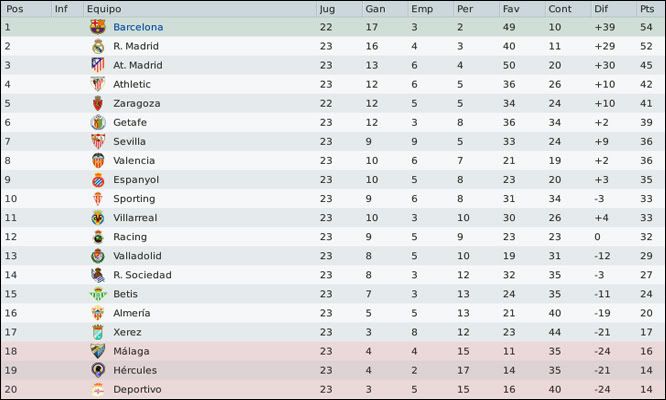Select the Deportivo team name
666x400 pixels.
[137, 389]
